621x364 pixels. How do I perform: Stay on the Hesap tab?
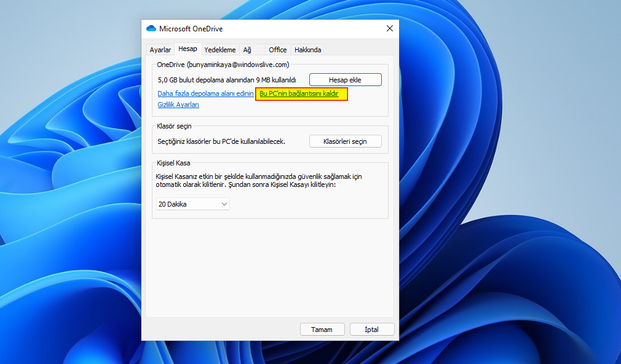click(x=188, y=48)
